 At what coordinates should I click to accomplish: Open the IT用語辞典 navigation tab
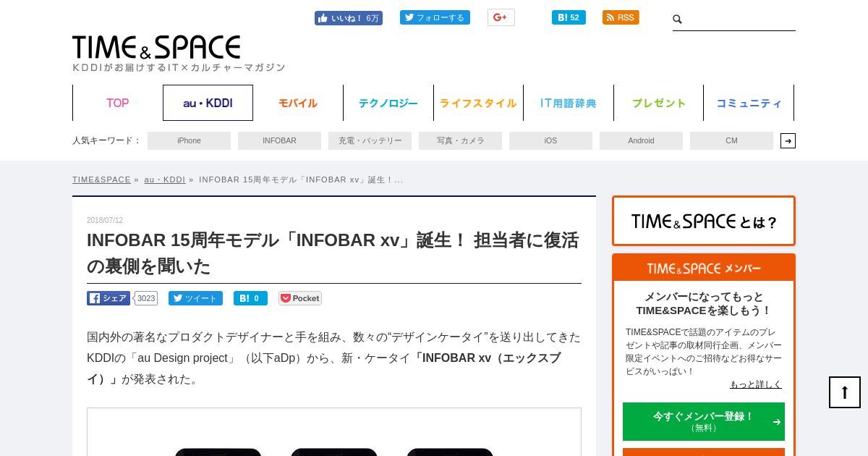coord(569,103)
